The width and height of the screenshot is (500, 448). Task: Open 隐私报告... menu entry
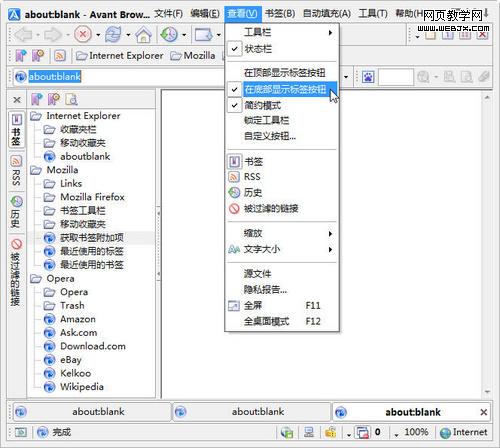(x=282, y=289)
